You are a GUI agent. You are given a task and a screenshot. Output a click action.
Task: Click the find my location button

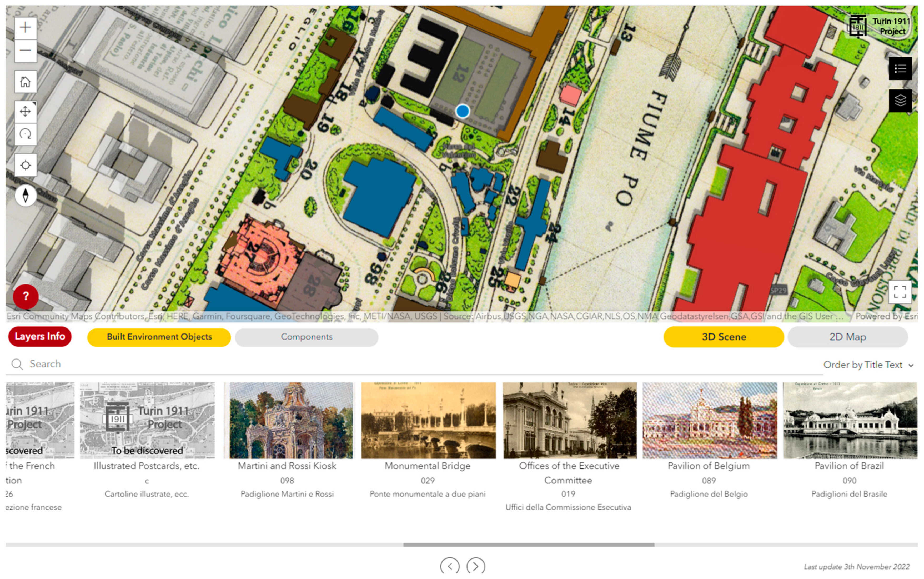(x=25, y=165)
